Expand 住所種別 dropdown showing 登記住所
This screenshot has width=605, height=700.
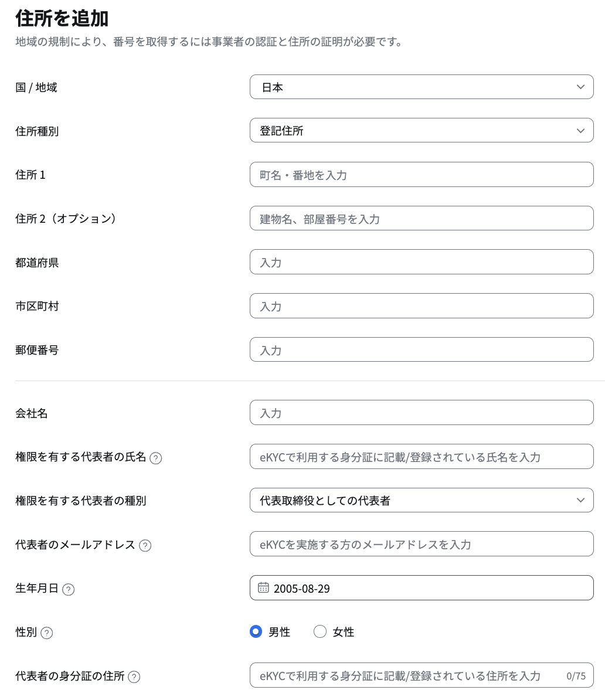pos(422,130)
